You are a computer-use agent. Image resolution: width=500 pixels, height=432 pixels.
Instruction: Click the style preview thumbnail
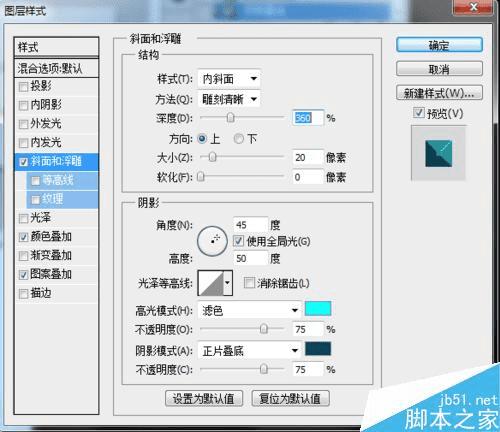click(x=438, y=153)
